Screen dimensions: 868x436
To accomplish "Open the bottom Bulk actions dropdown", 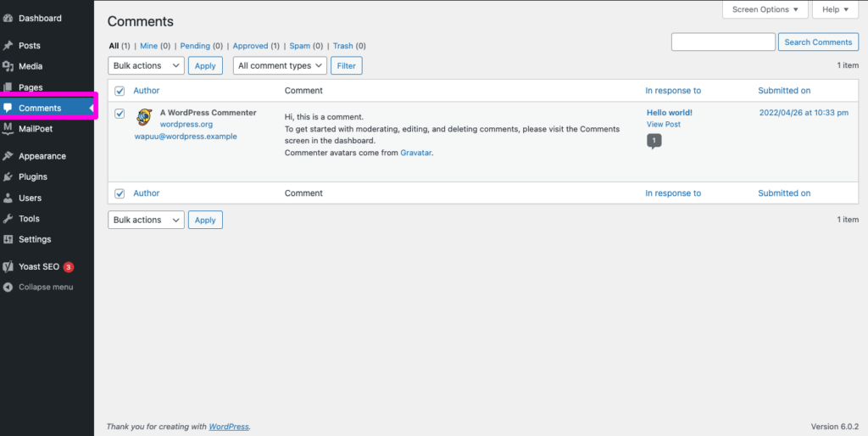I will [x=146, y=220].
